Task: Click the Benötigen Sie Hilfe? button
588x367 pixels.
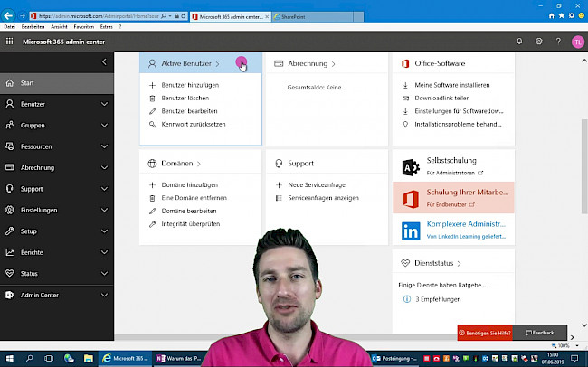Action: 485,333
